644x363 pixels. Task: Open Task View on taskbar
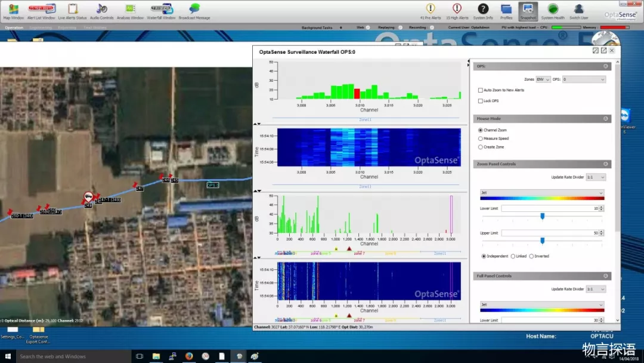(140, 356)
